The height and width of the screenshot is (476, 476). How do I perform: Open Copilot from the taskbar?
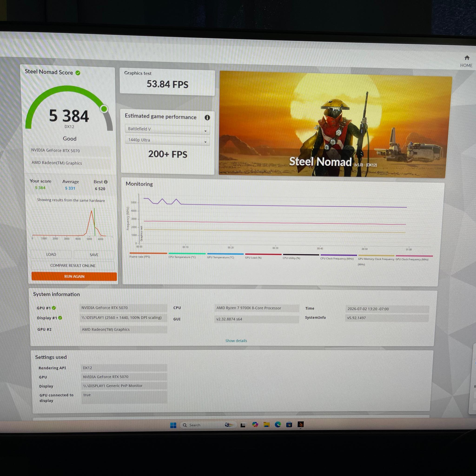(x=255, y=424)
